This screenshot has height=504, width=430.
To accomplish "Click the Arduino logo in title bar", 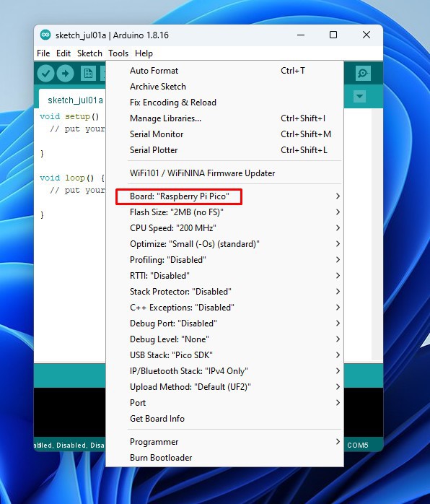I will [45, 35].
